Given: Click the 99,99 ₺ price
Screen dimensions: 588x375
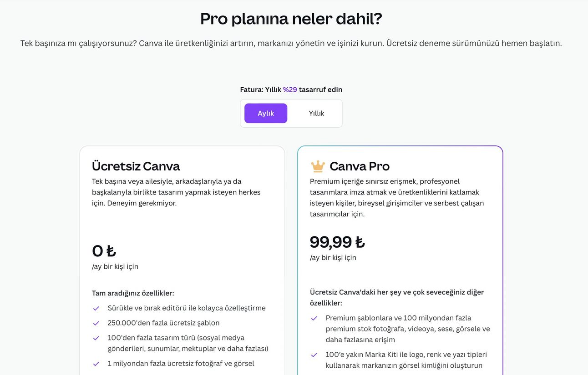Looking at the screenshot, I should pyautogui.click(x=337, y=242).
